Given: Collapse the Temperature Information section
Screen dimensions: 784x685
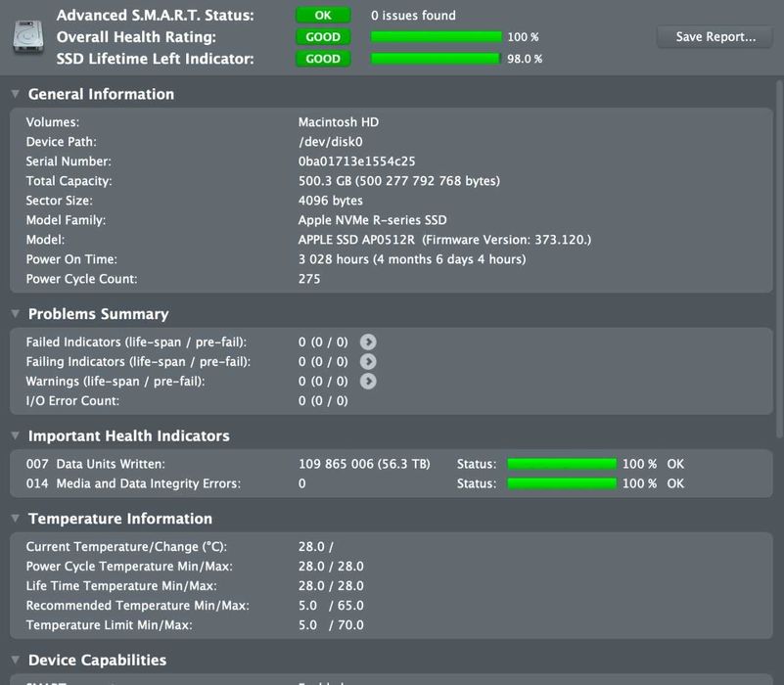Looking at the screenshot, I should (16, 519).
